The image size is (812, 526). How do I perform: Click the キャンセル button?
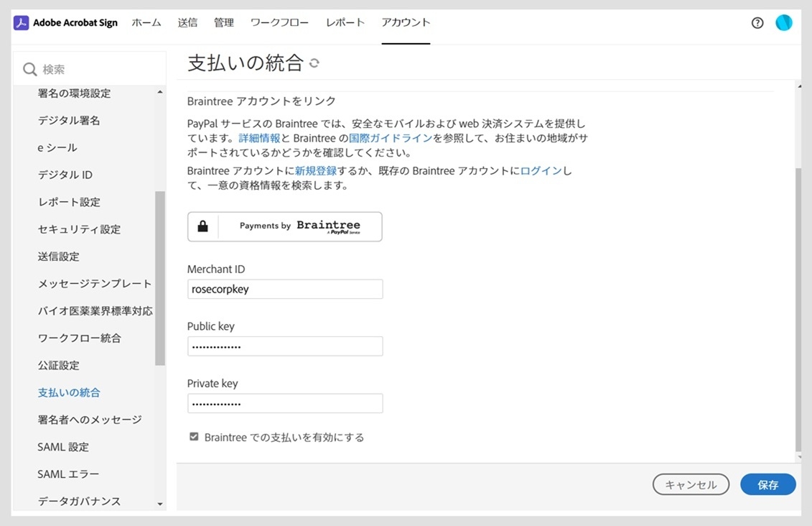[x=690, y=484]
